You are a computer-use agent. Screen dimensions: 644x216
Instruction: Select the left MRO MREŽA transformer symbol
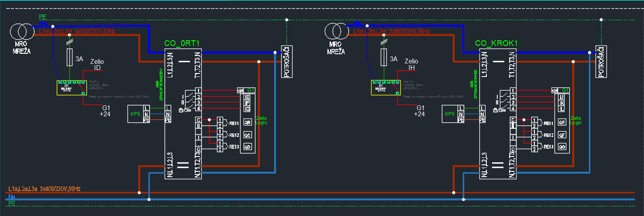[21, 32]
